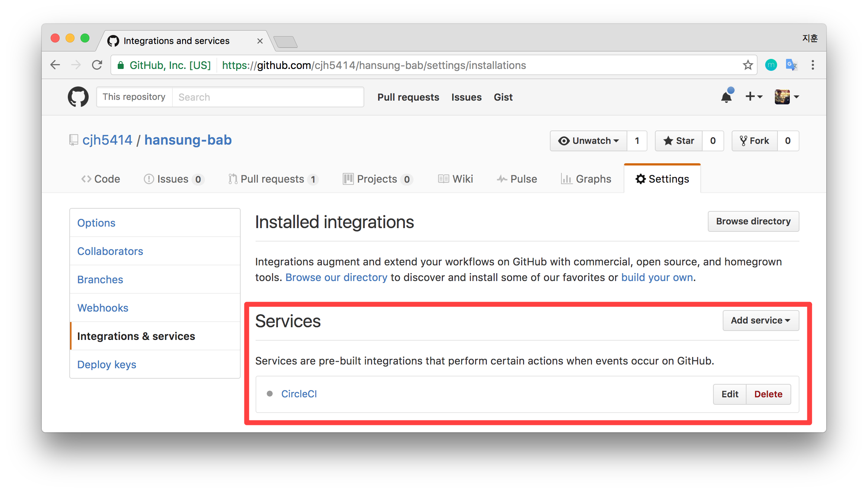Viewport: 868px width, 492px height.
Task: Click the GitHub Octocat logo
Action: click(78, 97)
